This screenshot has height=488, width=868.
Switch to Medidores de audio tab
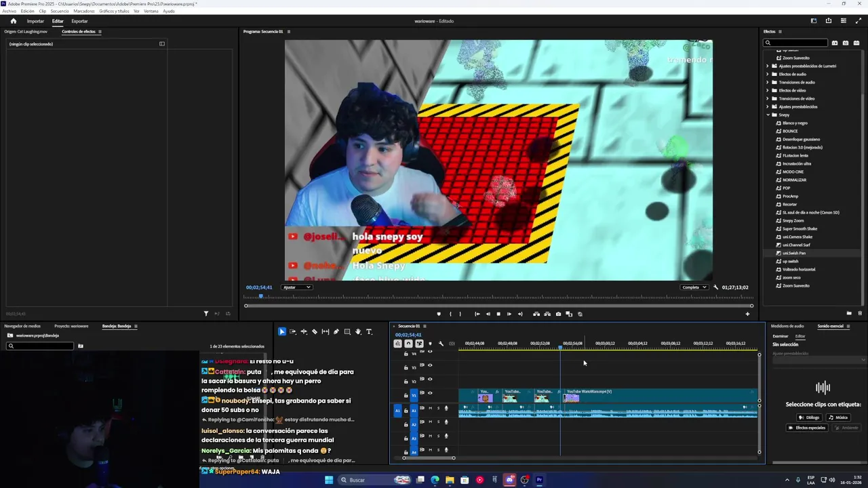pos(787,326)
